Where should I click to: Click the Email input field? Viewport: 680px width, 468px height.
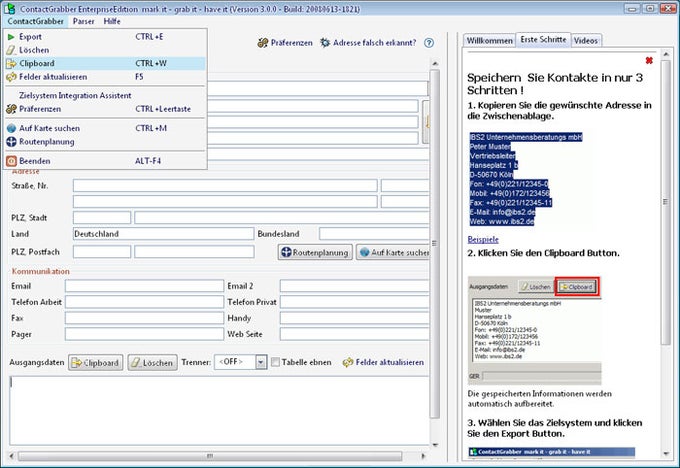pyautogui.click(x=144, y=286)
